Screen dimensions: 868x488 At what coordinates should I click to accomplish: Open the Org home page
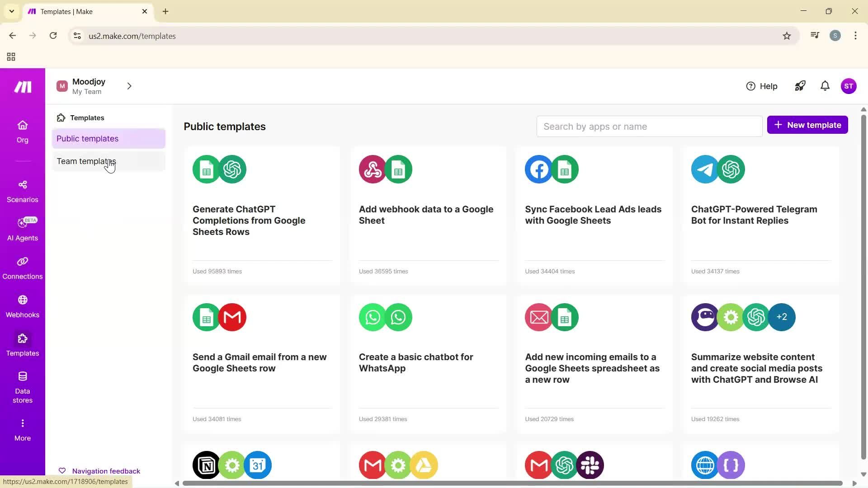tap(22, 131)
